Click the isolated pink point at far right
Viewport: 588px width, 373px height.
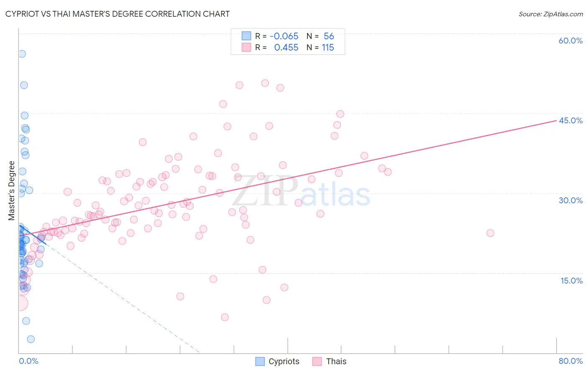coord(490,233)
